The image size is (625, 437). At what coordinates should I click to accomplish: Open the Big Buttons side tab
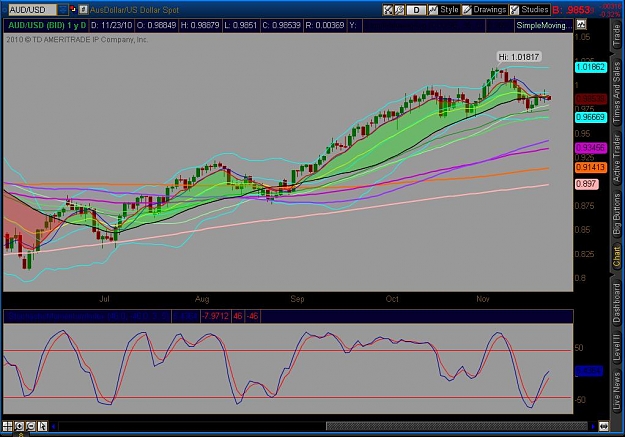(x=617, y=214)
